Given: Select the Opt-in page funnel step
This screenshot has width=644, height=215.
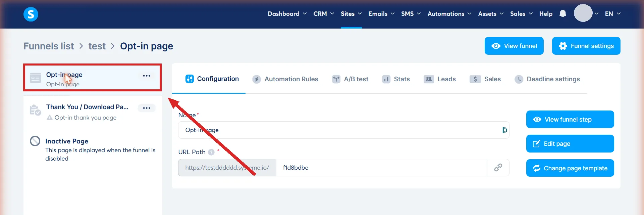Looking at the screenshot, I should (x=92, y=77).
